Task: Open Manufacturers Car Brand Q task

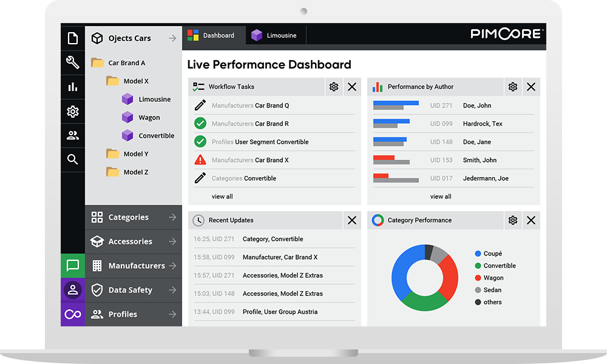Action: [x=274, y=105]
